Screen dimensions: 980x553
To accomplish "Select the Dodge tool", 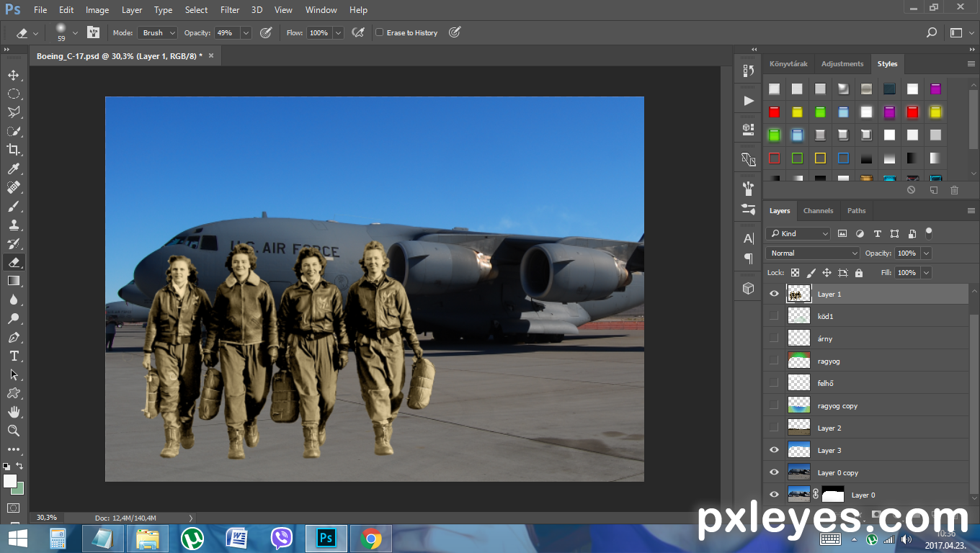I will point(13,318).
